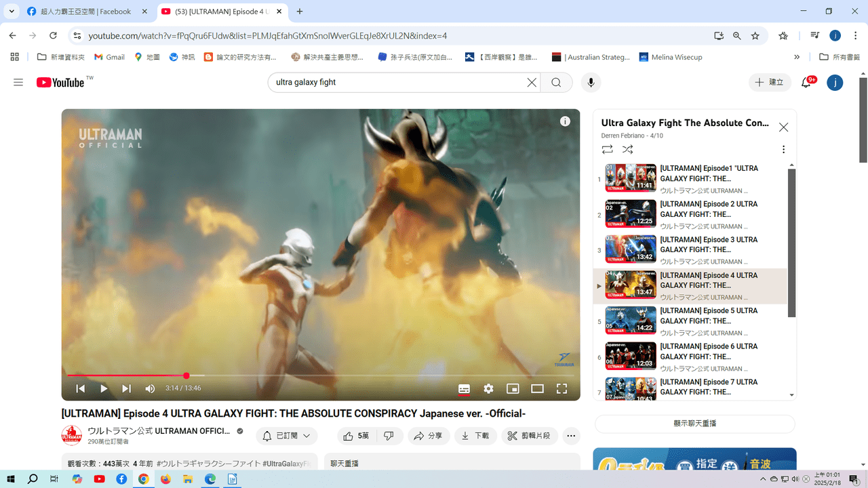The image size is (868, 488).
Task: Play the paused video
Action: click(104, 388)
